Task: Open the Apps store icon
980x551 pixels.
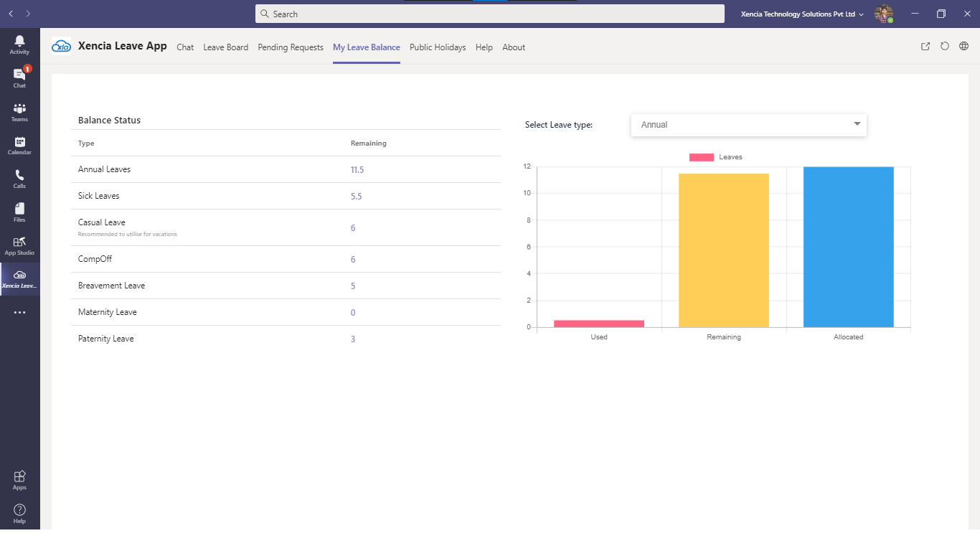Action: (19, 478)
